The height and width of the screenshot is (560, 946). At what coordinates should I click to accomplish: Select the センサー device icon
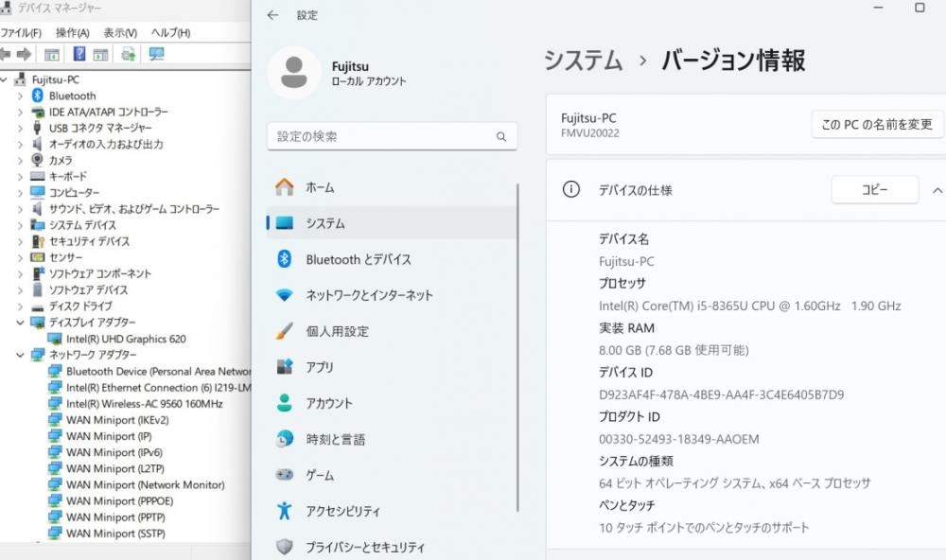click(x=38, y=257)
